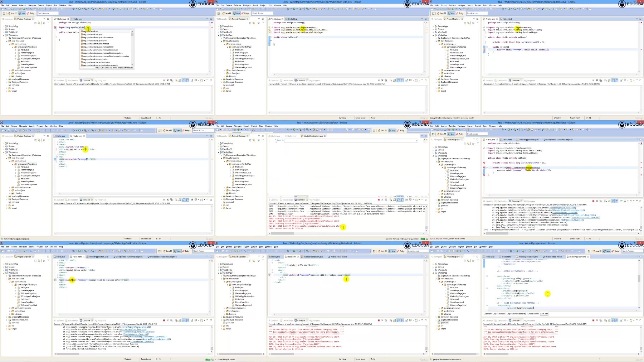
Task: Toggle Show Console on Standard Error, localhost:8080 window
Action: coord(402,201)
